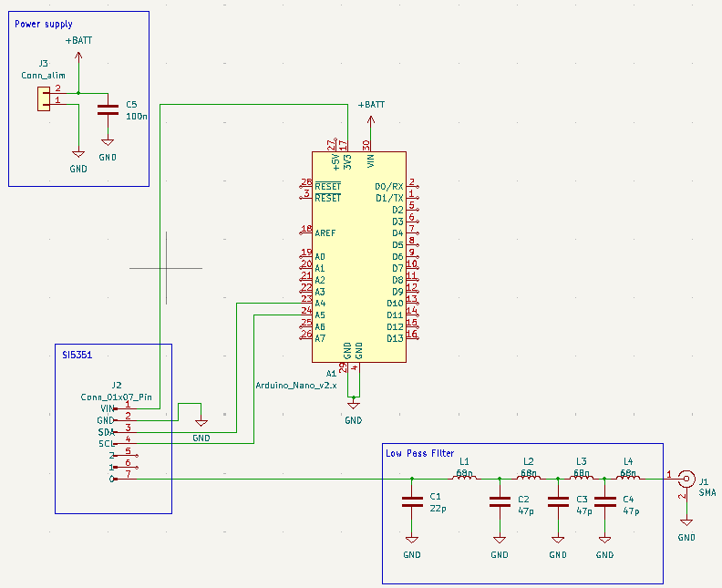Select inductor L2 in the filter

coord(529,476)
